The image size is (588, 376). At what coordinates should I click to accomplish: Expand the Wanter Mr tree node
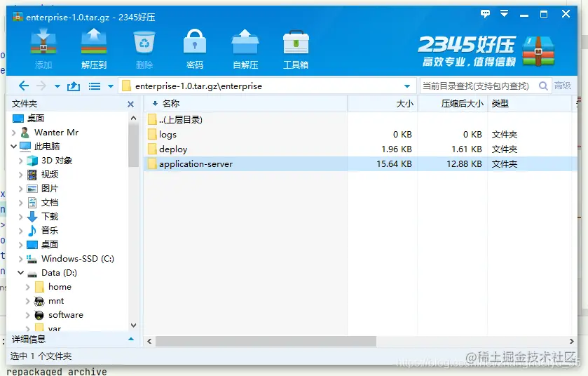(x=14, y=133)
